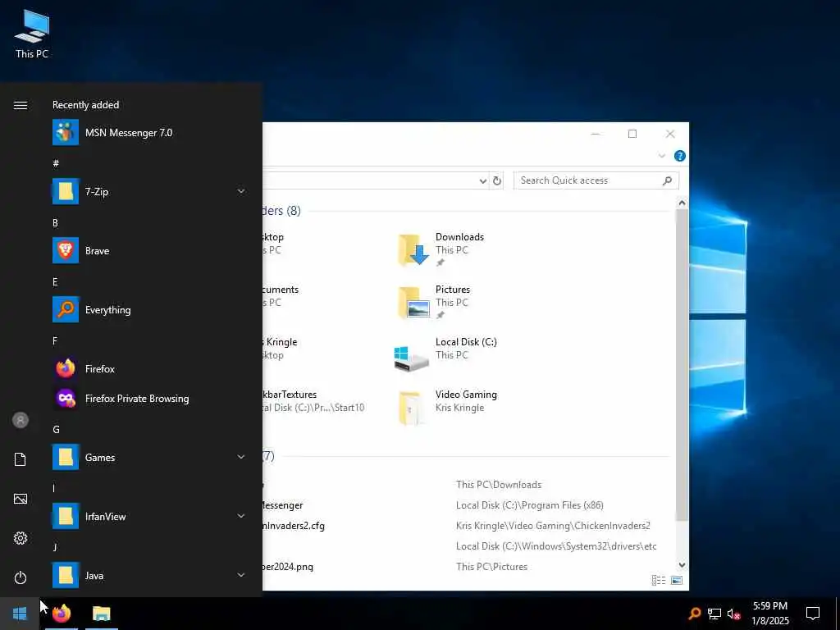Click the # section header

coord(56,163)
